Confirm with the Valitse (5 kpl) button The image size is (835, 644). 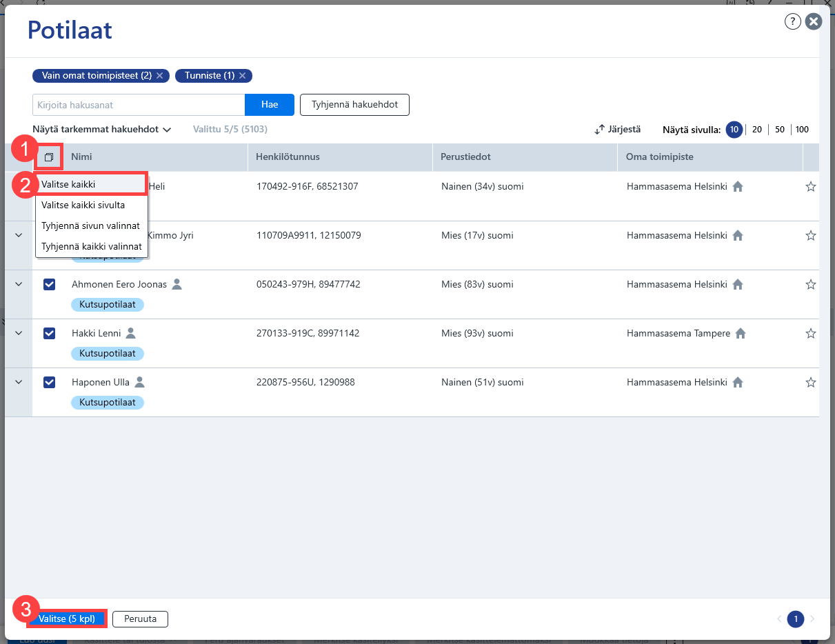[x=66, y=619]
